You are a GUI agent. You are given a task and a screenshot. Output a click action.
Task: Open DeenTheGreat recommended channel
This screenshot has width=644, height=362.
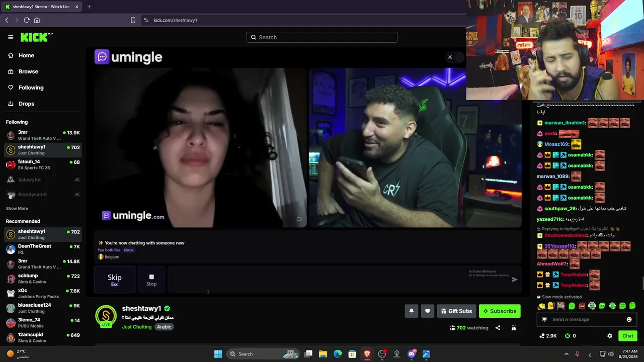pos(43,249)
